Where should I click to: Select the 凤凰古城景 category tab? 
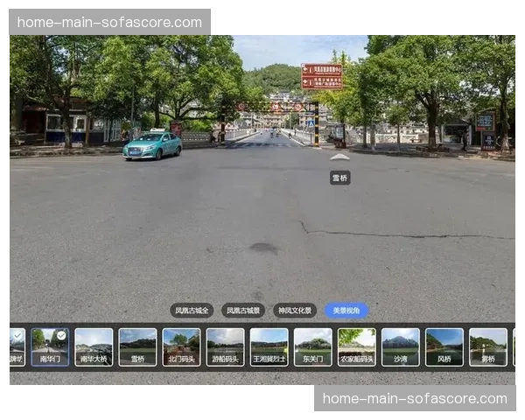point(242,311)
